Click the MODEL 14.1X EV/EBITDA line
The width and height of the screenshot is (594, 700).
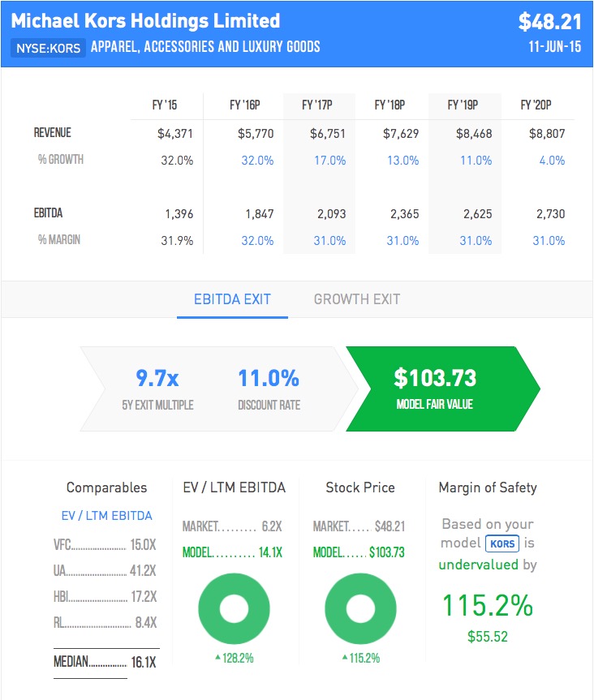coord(232,552)
